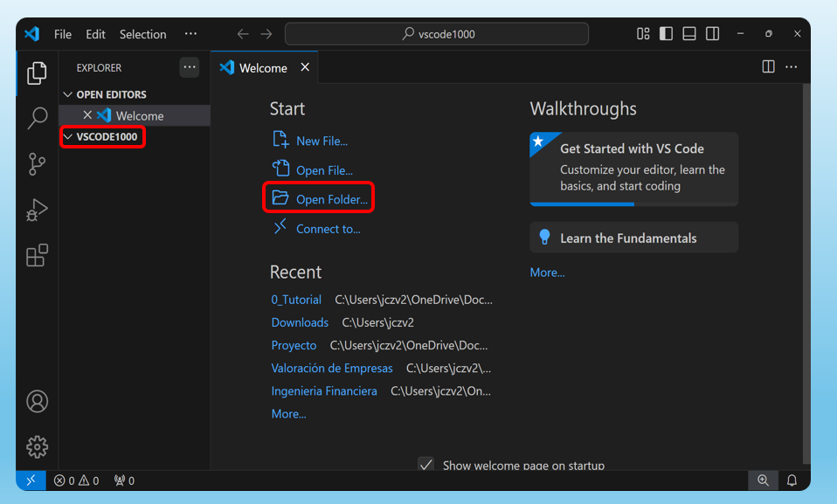
Task: Click the remote window indicator in status bar
Action: pyautogui.click(x=31, y=480)
